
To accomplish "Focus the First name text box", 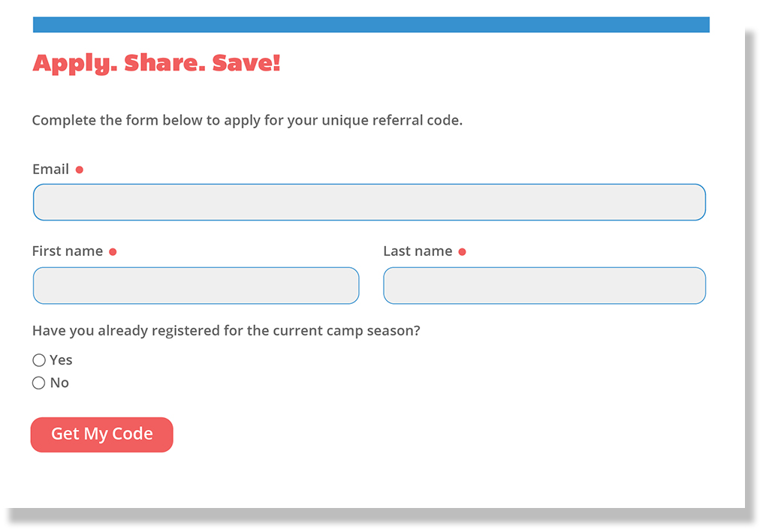I will (x=196, y=286).
